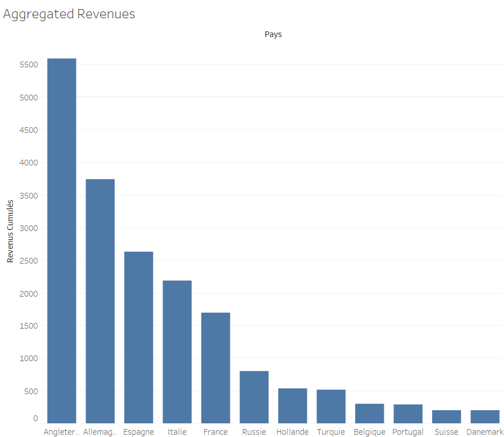
Task: Select the Russie bar
Action: pyautogui.click(x=254, y=396)
